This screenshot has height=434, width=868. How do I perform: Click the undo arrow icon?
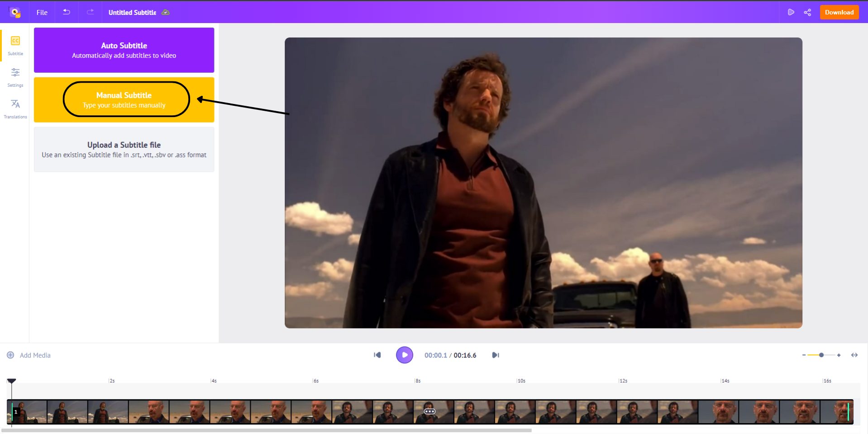[67, 12]
